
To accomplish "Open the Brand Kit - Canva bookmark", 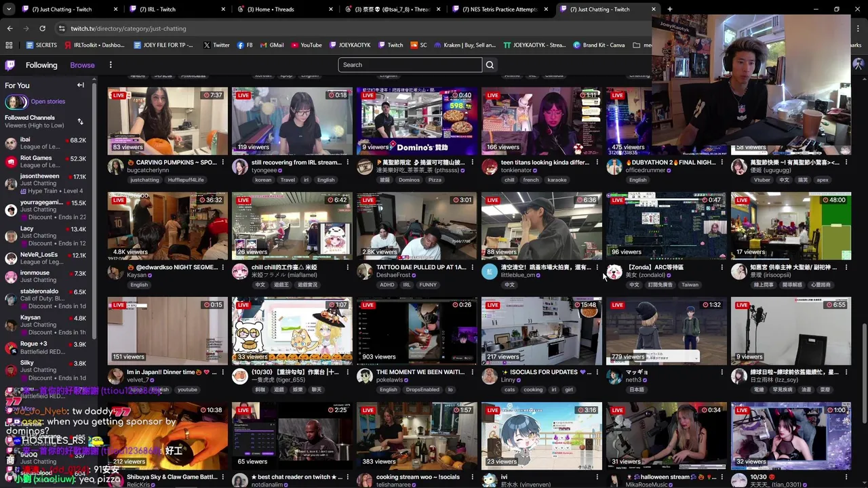I will coord(599,45).
